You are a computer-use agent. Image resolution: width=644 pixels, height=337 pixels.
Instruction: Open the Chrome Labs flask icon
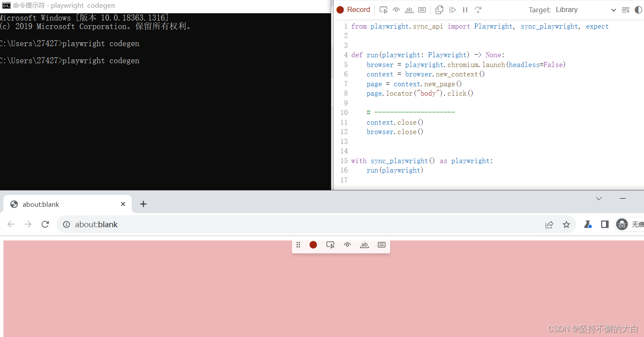click(588, 224)
